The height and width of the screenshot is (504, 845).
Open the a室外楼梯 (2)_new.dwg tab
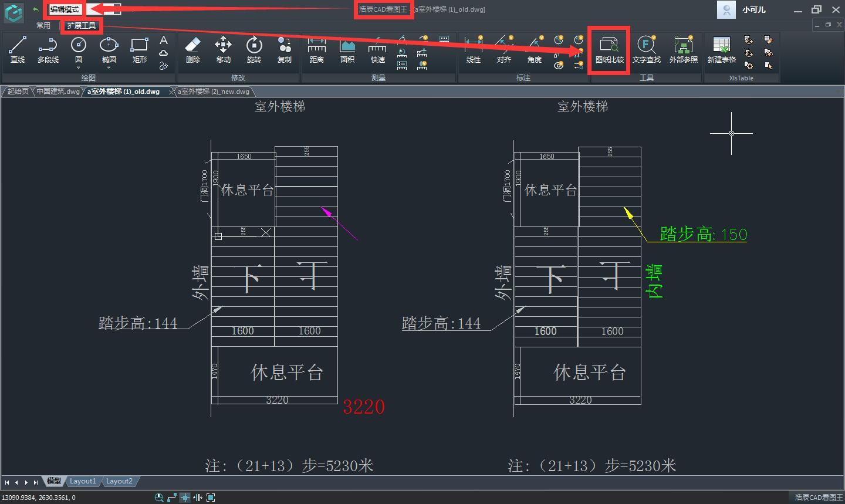click(x=214, y=92)
